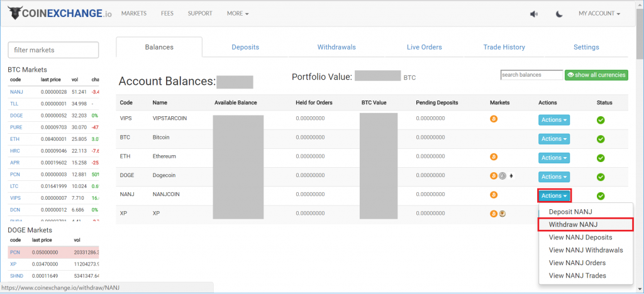Click BTC market icon for Ethereum
Viewport: 644px width, 294px height.
click(x=494, y=157)
